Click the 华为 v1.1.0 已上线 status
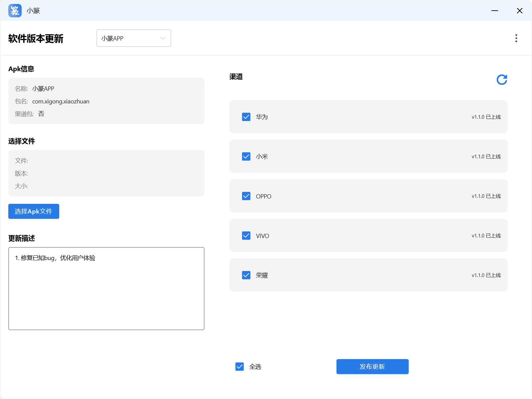The image size is (532, 399). pyautogui.click(x=486, y=117)
